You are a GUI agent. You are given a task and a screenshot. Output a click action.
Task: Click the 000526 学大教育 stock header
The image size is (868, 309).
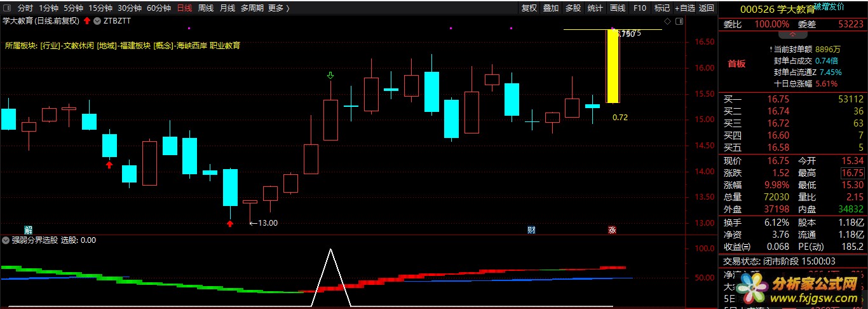pyautogui.click(x=779, y=9)
